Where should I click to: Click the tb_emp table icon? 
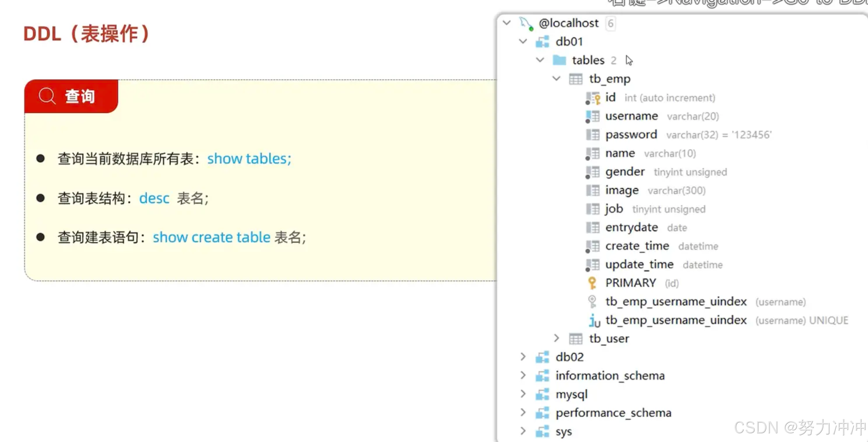[x=575, y=79]
